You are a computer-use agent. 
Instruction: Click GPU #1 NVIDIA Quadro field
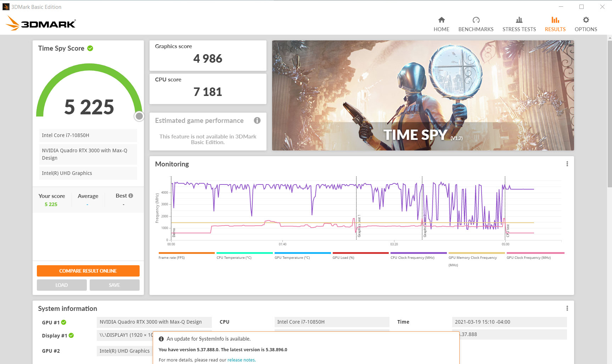[x=154, y=322]
